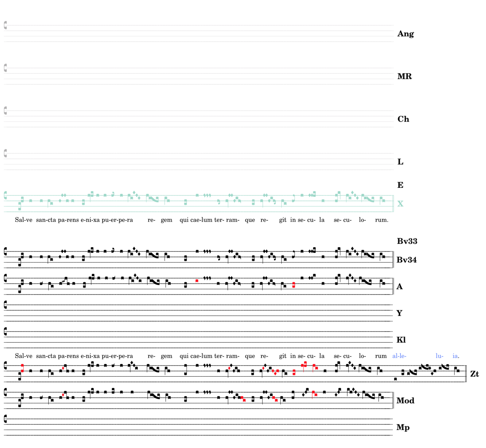This screenshot has width=486, height=448.
Task: Click the red first note on the Zt staff
Action: (22, 368)
